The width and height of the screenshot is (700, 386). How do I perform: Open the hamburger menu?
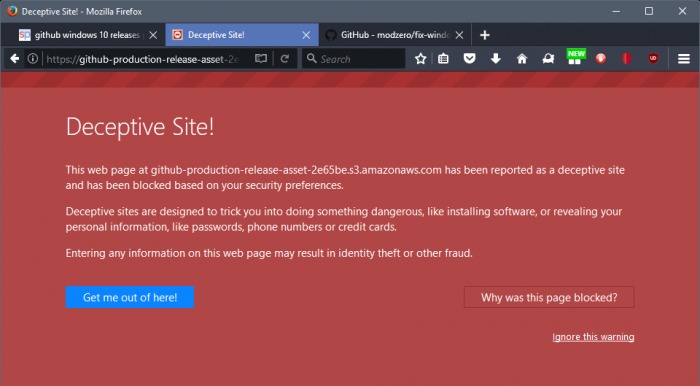pos(684,59)
